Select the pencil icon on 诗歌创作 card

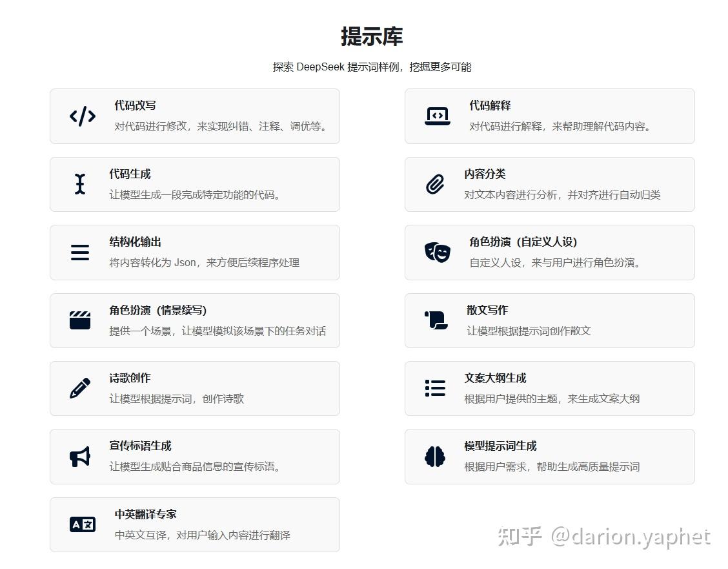click(x=80, y=388)
